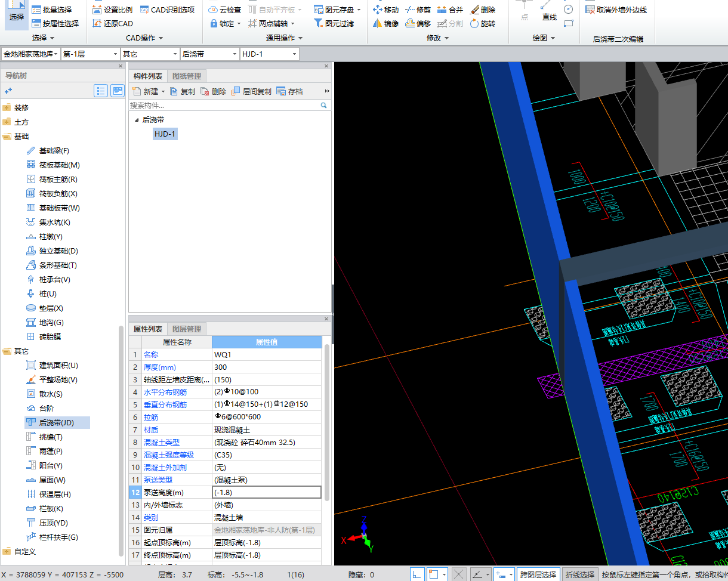Select the 旋转 rotate tool
The width and height of the screenshot is (728, 581).
[482, 24]
